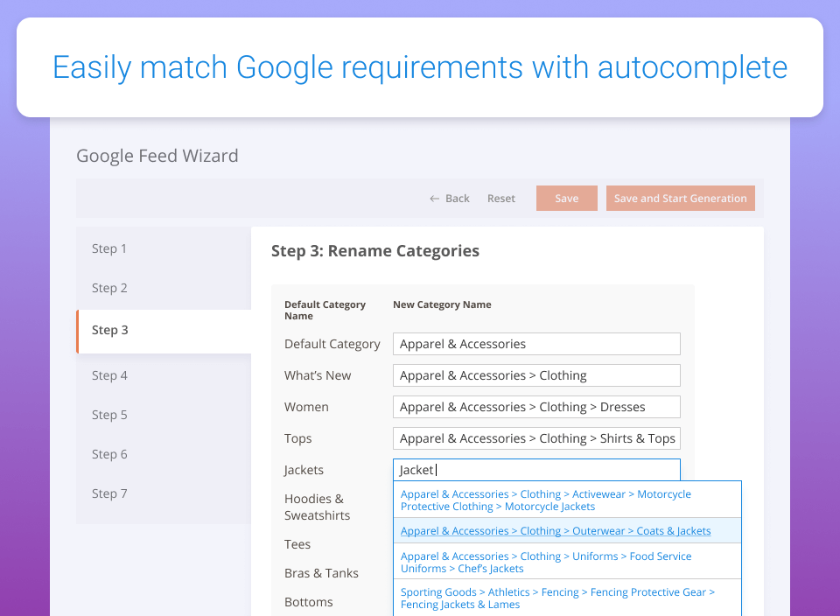Select Step 7 in sidebar
The image size is (840, 616).
[x=164, y=493]
